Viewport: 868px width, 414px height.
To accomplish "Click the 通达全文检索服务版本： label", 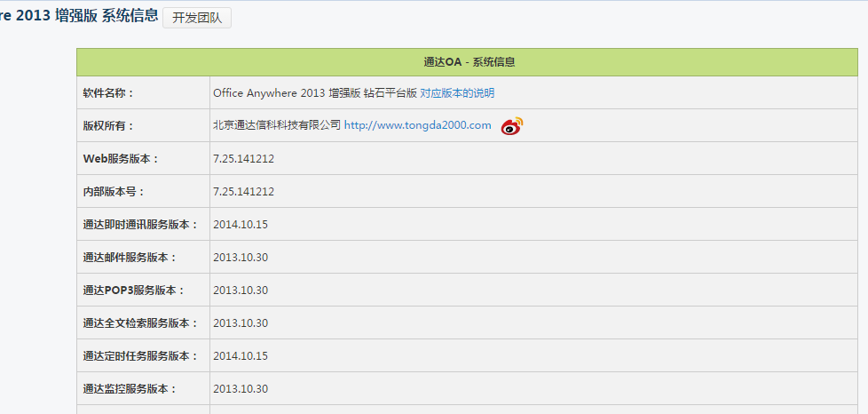I will [x=140, y=323].
